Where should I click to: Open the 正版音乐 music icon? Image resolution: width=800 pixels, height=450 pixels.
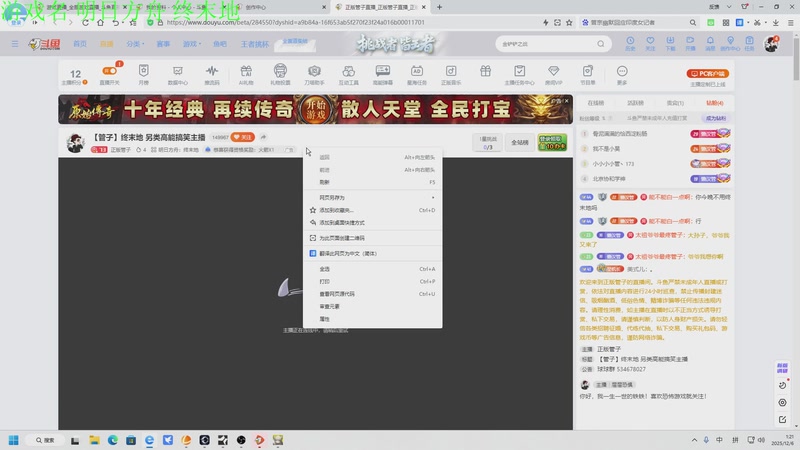click(451, 71)
